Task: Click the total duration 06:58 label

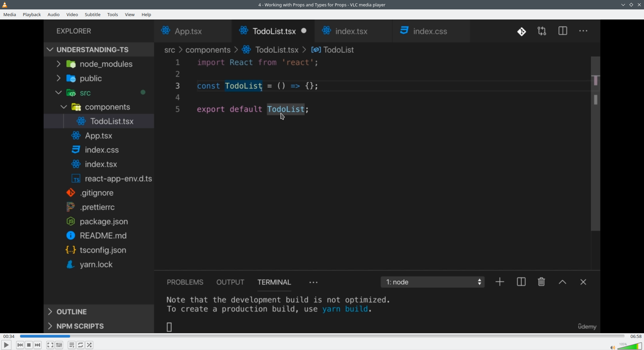Action: pos(636,336)
